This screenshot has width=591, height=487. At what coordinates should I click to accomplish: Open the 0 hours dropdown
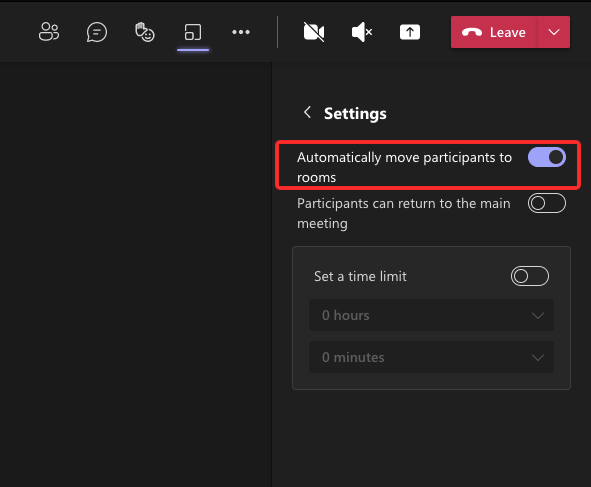pyautogui.click(x=431, y=315)
